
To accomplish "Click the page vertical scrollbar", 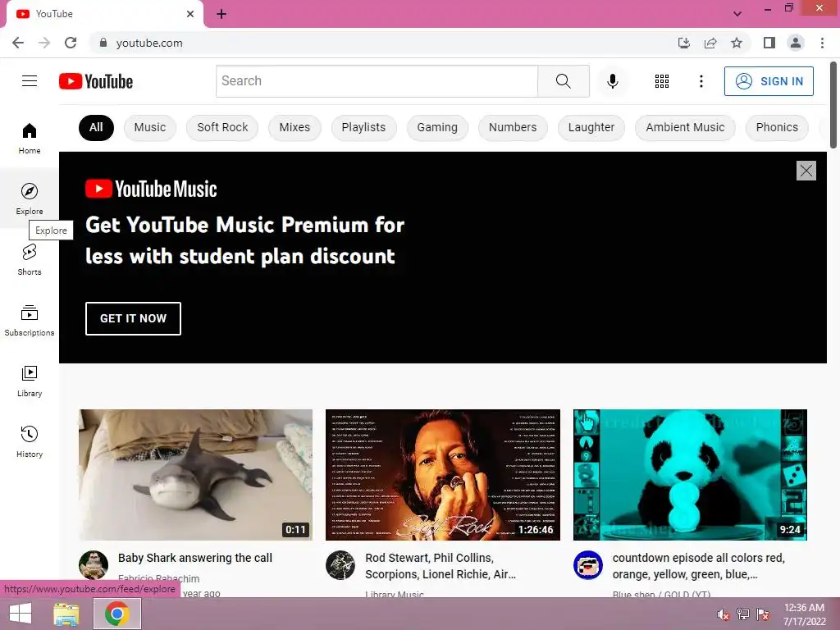I will point(833,104).
